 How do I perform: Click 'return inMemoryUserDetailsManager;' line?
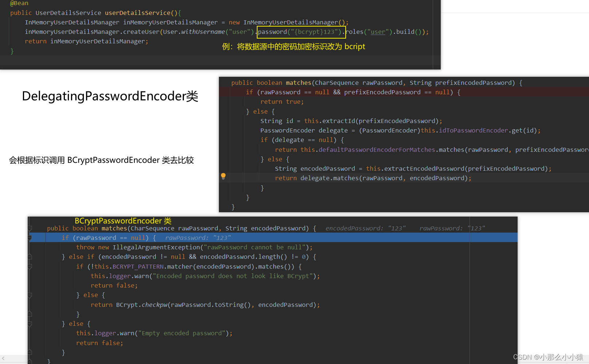tap(86, 41)
